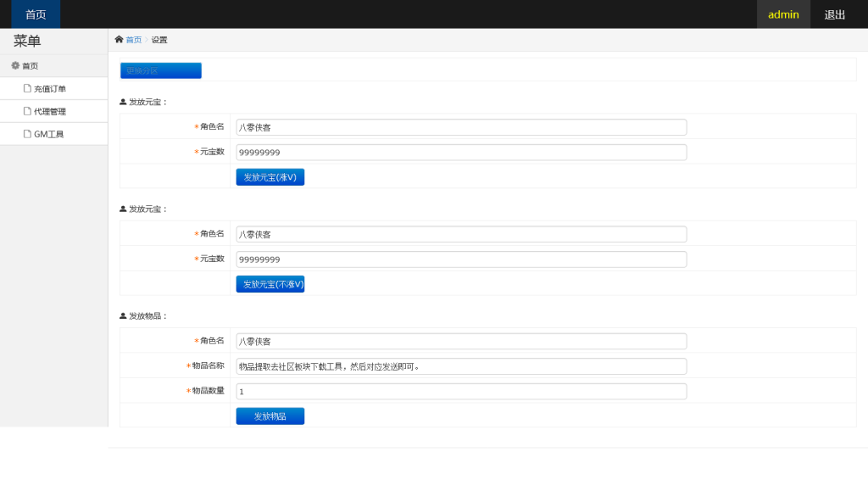The image size is (868, 485).
Task: Click the gear icon beside 首页 in sidebar
Action: pyautogui.click(x=15, y=65)
